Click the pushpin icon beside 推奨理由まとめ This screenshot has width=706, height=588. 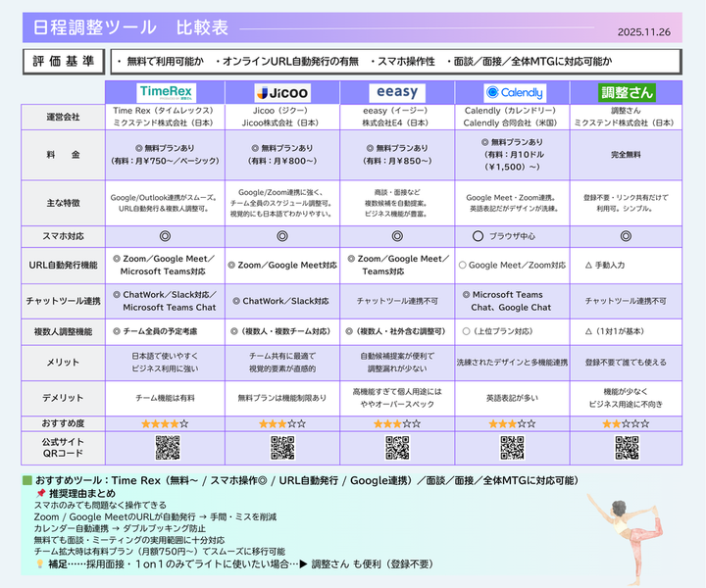[x=41, y=493]
